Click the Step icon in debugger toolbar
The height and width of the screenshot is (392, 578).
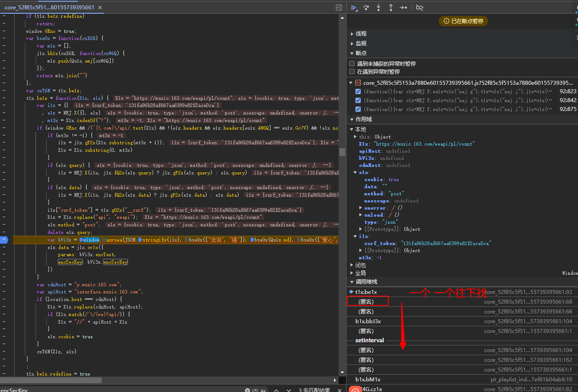403,8
